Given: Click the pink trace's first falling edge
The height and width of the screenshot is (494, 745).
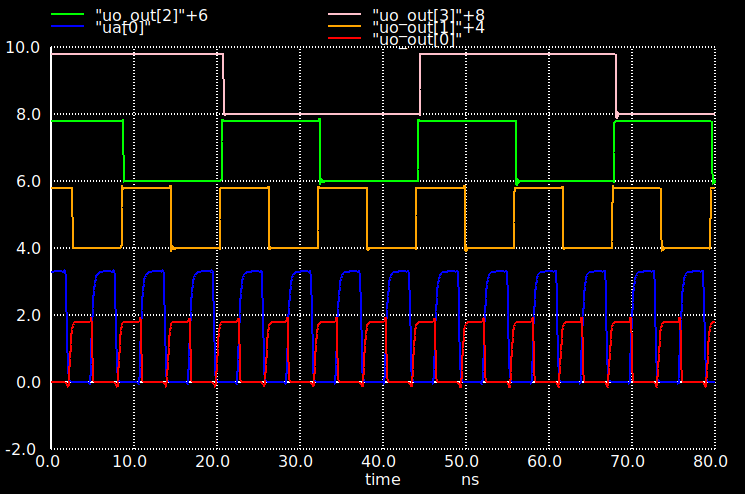Looking at the screenshot, I should [x=223, y=84].
